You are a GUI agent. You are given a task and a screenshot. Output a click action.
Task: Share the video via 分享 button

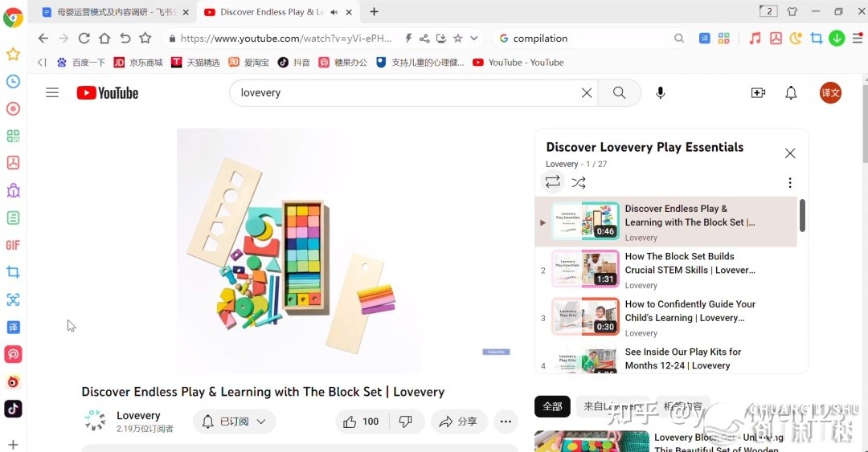[458, 421]
